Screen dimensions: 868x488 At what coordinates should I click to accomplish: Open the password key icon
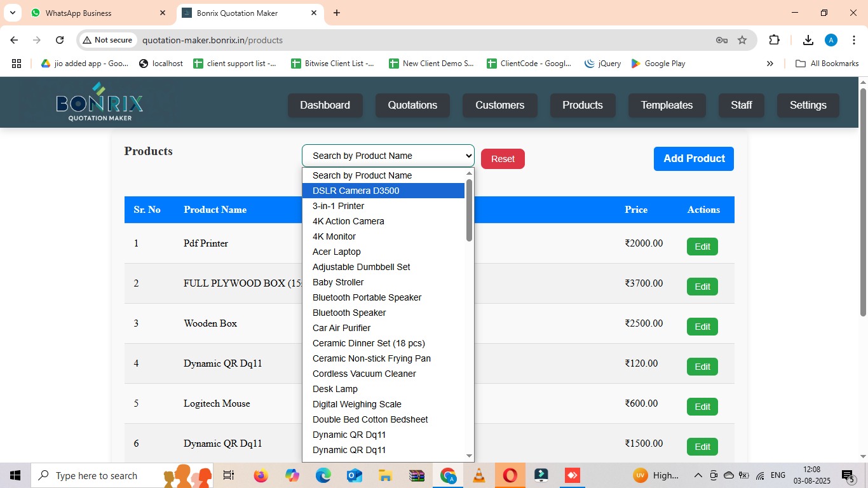click(721, 40)
